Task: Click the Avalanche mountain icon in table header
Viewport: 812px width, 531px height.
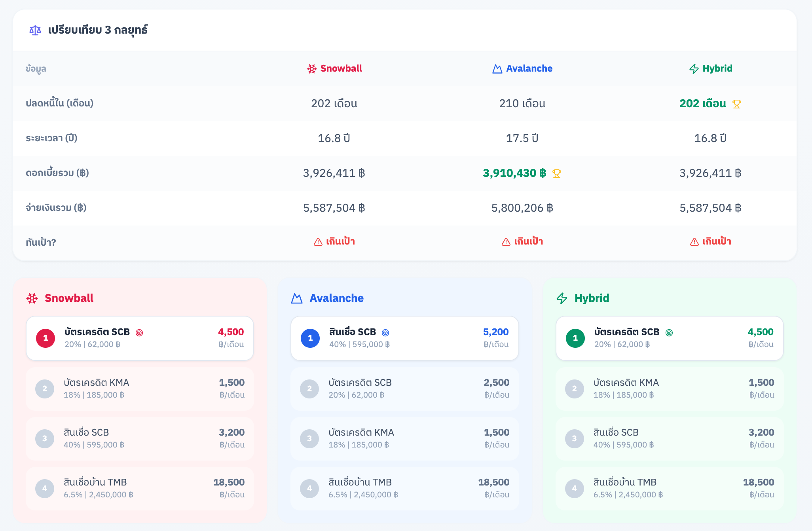Action: click(x=497, y=69)
